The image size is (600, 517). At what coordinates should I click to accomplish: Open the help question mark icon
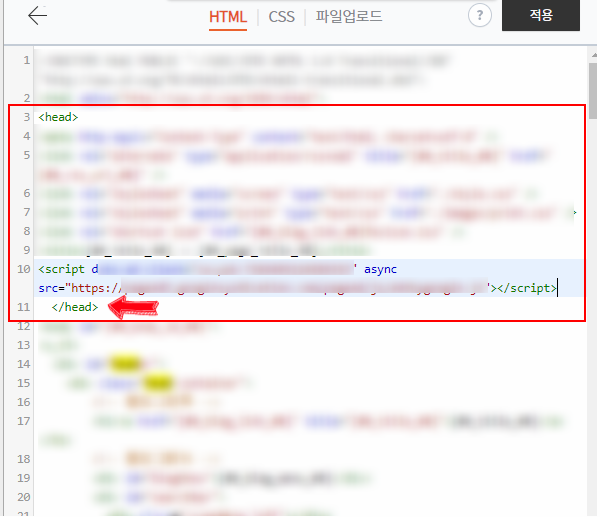point(479,15)
